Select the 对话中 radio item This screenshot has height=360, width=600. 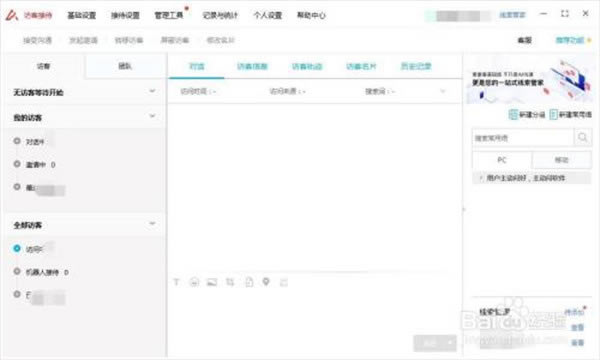17,141
